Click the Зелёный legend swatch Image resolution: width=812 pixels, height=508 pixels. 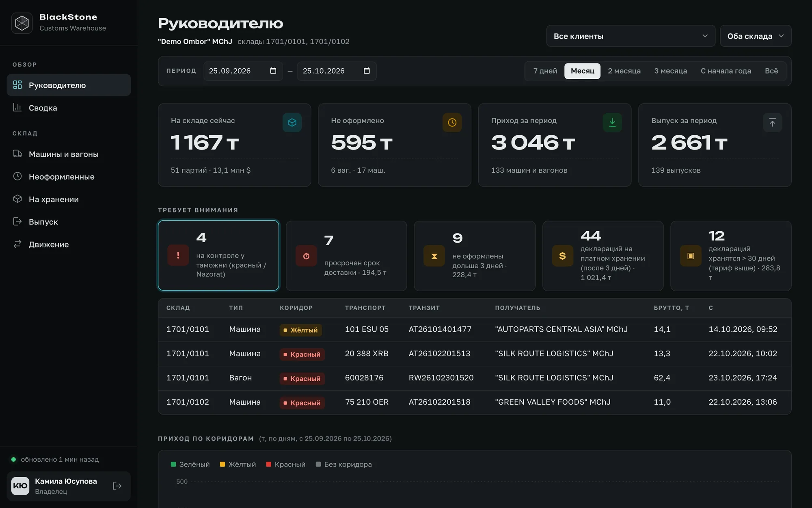(x=173, y=464)
